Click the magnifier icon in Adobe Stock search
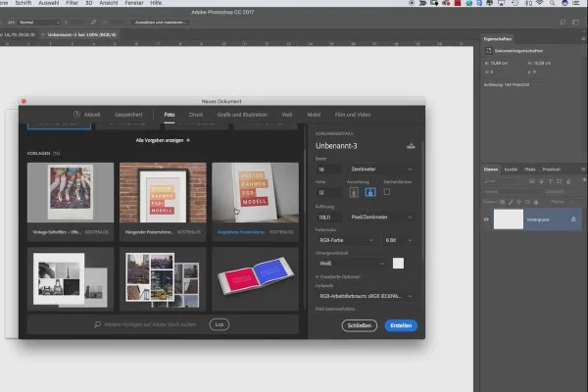 pos(95,322)
